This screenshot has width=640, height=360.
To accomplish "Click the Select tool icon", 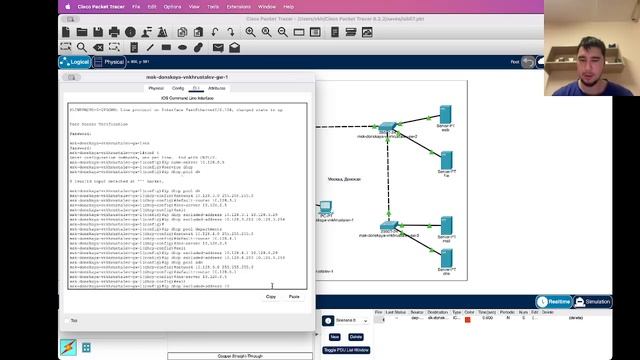I will point(66,47).
